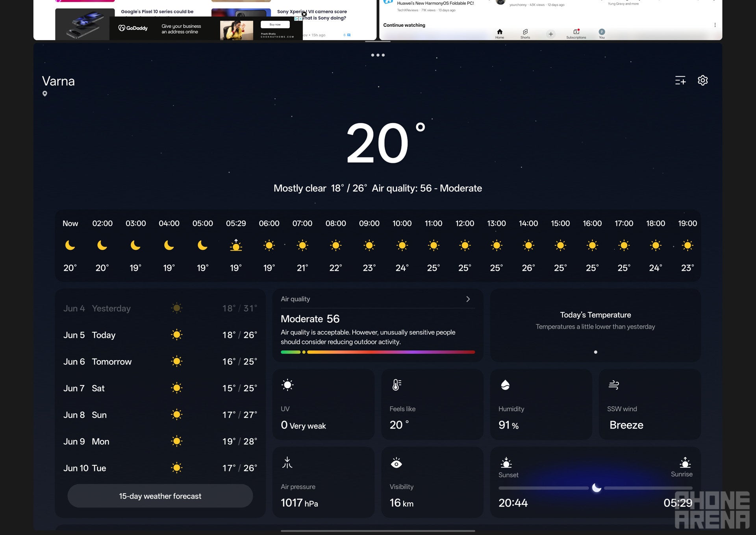756x535 pixels.
Task: Switch to YouTube Shorts tab
Action: coord(525,33)
